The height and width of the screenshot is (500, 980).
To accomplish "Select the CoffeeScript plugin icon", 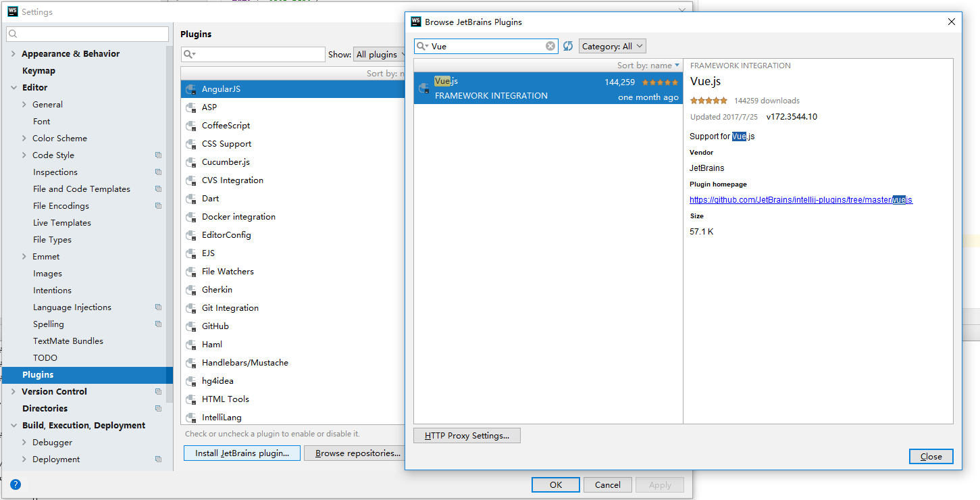I will point(191,126).
